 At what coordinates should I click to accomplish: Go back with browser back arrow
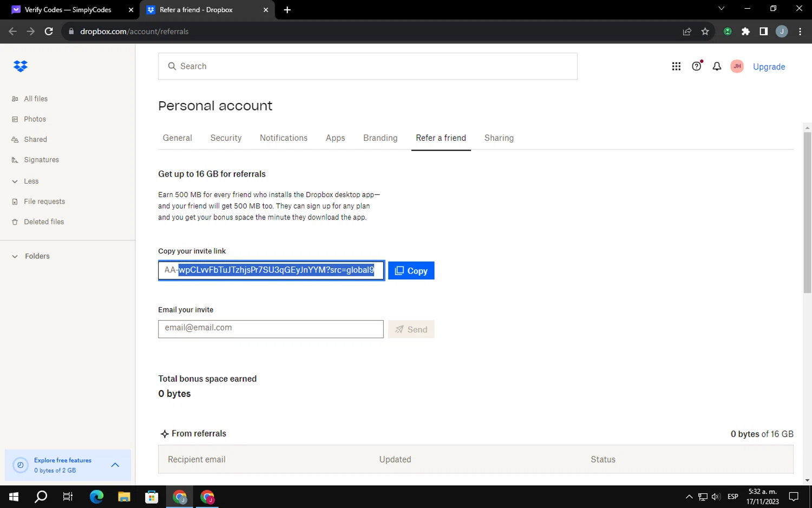pos(12,31)
